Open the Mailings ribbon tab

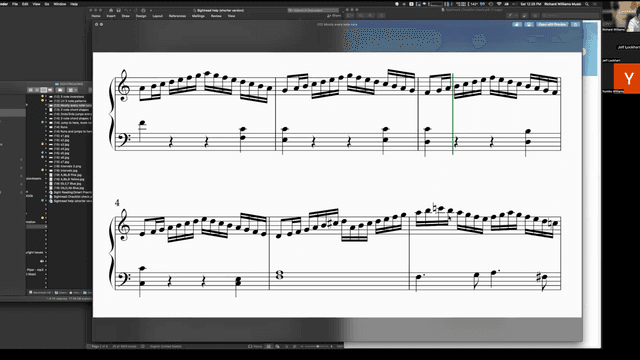pos(198,16)
